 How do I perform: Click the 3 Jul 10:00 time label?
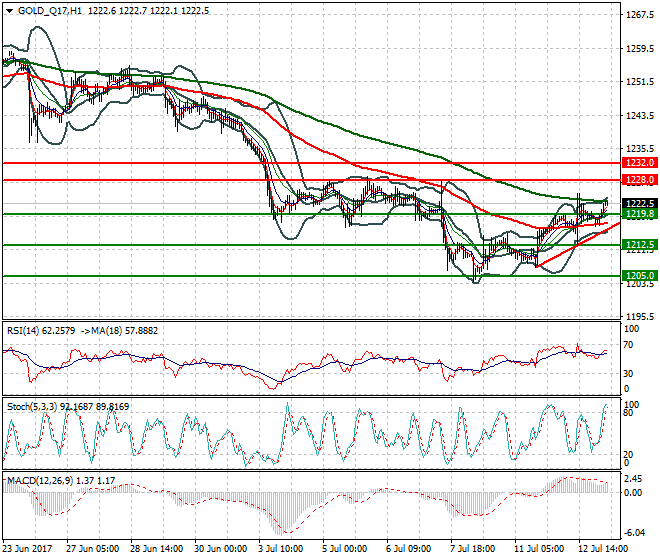(280, 549)
